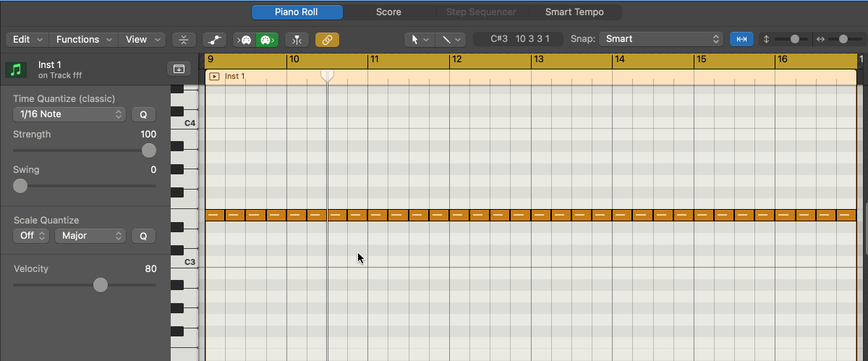Toggle the blue auto horizontal zoom button
The image size is (868, 361).
click(x=741, y=39)
